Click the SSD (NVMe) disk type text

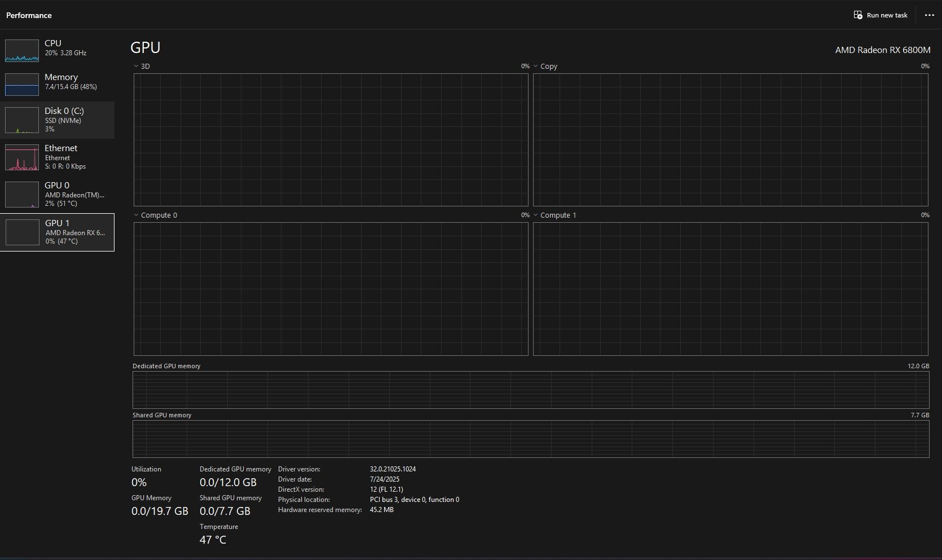click(x=63, y=121)
